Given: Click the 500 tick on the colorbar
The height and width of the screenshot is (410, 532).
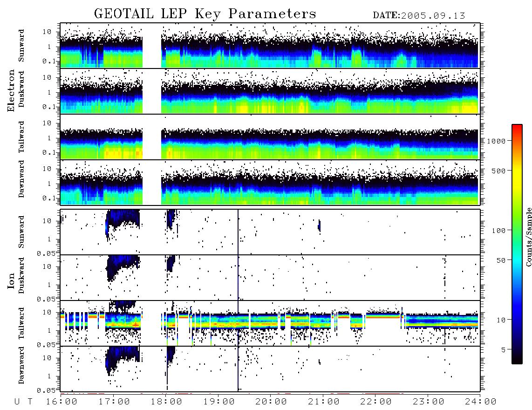Looking at the screenshot, I should point(499,171).
